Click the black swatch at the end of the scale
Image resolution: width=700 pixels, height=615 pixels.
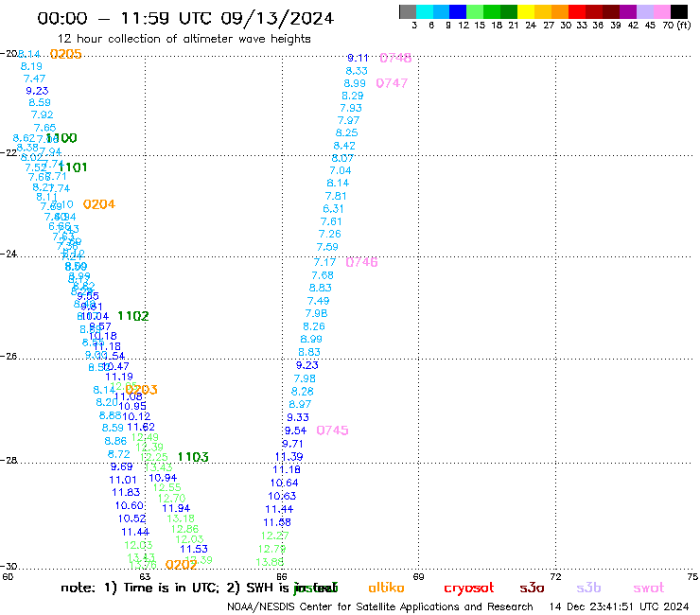coord(679,11)
